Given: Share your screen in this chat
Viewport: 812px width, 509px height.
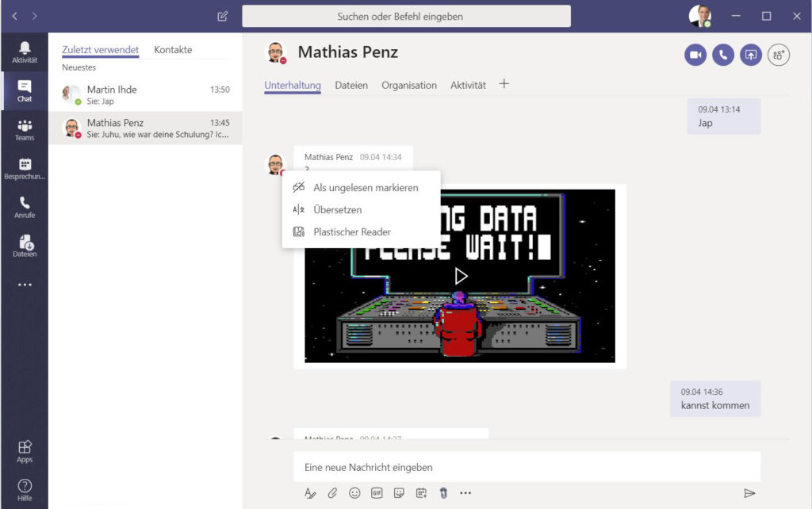Looking at the screenshot, I should (750, 55).
